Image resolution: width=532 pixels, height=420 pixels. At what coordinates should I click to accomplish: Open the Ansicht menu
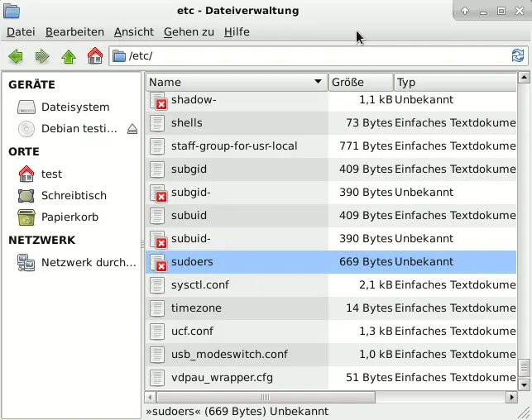pos(133,31)
